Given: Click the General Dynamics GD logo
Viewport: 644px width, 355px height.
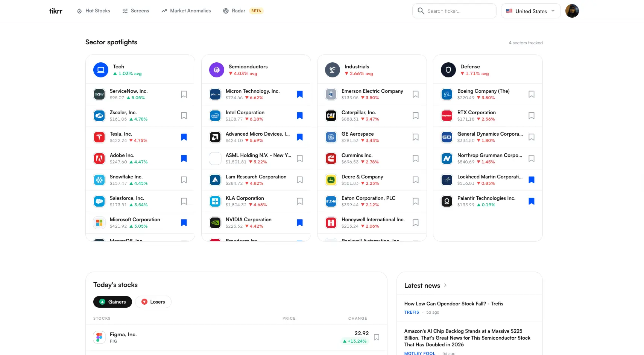Looking at the screenshot, I should click(x=447, y=137).
